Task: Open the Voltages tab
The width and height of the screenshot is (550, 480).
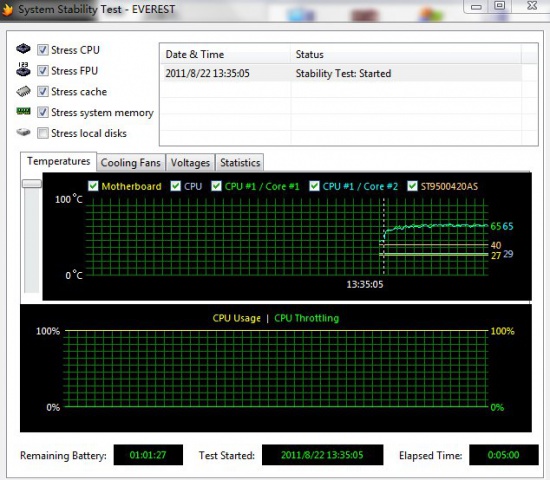Action: (x=190, y=163)
